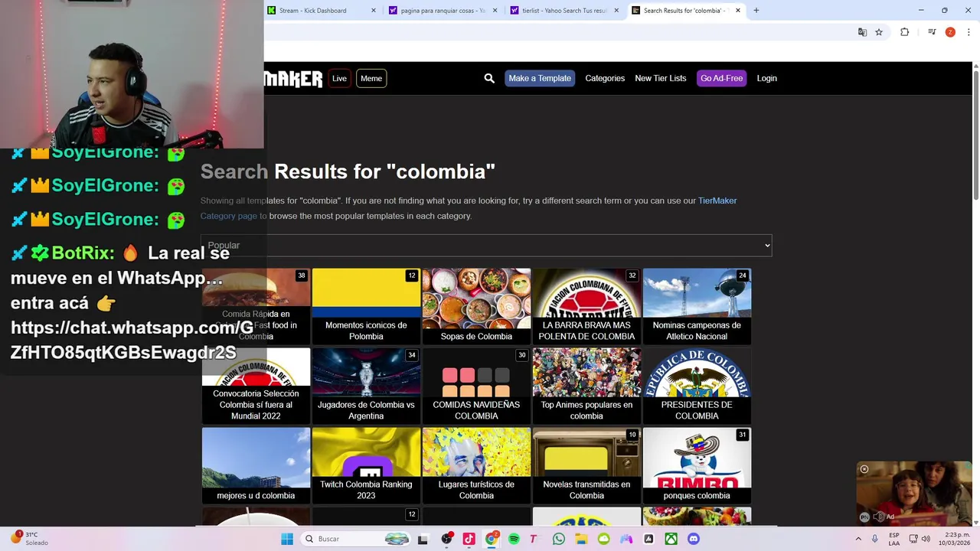This screenshot has width=980, height=551.
Task: Open Twitch Colombia Ranking 2023 template
Action: pos(366,465)
